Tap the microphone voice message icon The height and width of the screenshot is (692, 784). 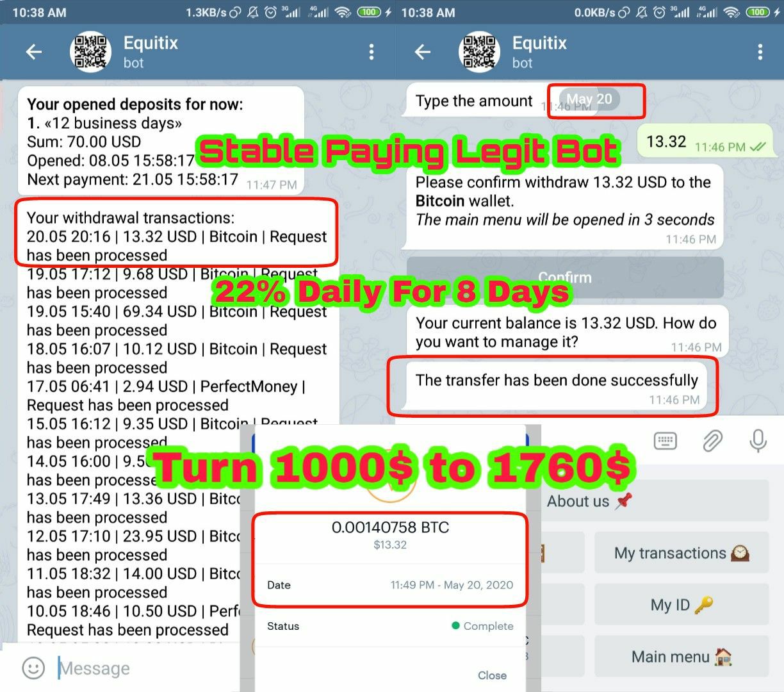coord(758,441)
